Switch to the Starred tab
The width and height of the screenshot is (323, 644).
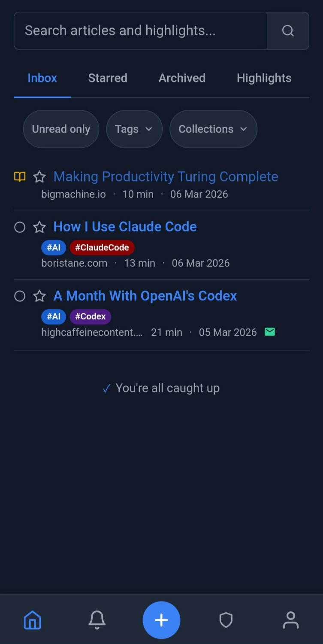click(108, 78)
